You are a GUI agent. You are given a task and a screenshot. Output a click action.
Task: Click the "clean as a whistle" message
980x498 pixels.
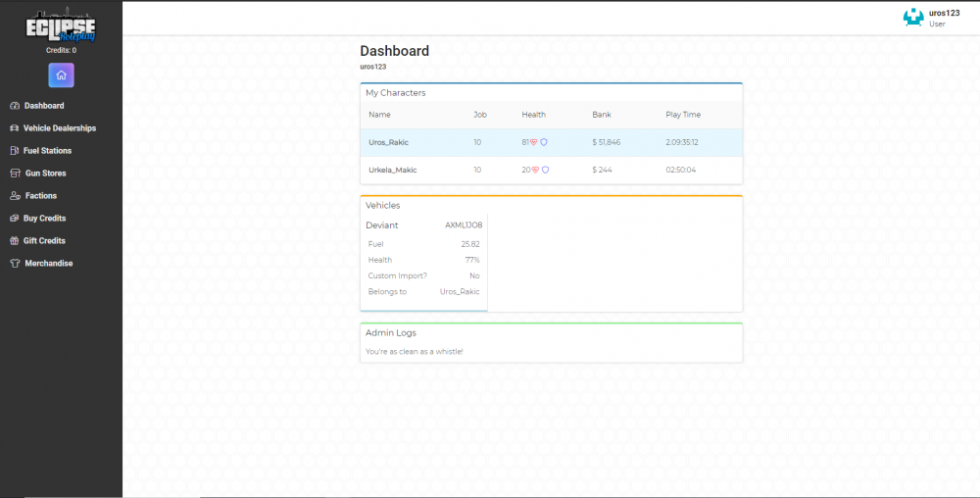tap(415, 352)
